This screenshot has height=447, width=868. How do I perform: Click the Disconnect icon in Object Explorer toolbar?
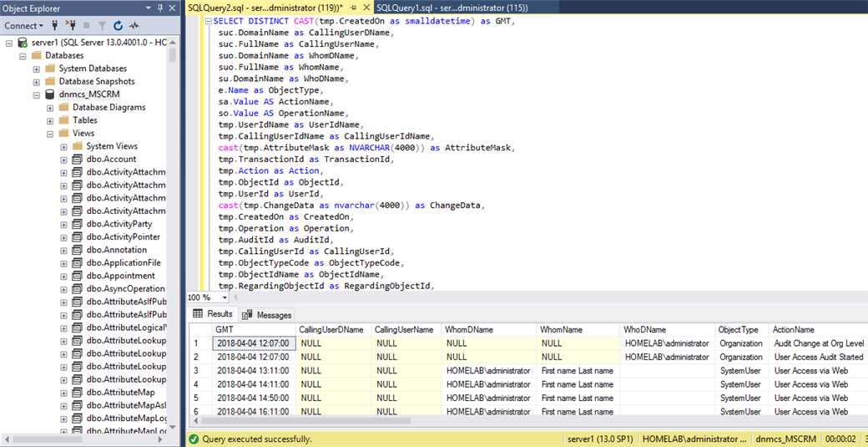(70, 25)
